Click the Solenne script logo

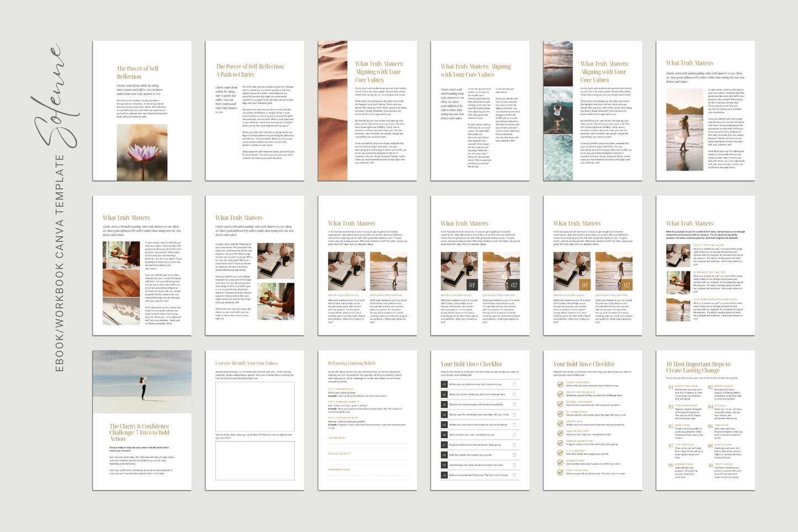pos(52,97)
